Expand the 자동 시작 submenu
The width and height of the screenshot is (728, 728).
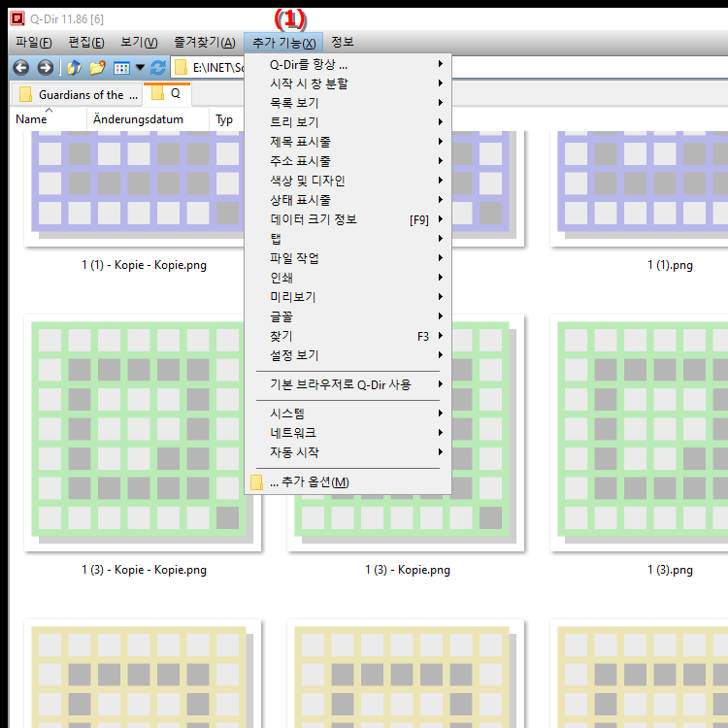[347, 452]
